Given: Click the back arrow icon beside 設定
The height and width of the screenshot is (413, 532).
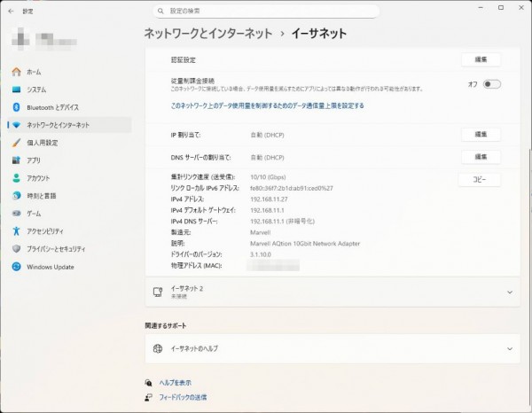Looking at the screenshot, I should pos(10,11).
